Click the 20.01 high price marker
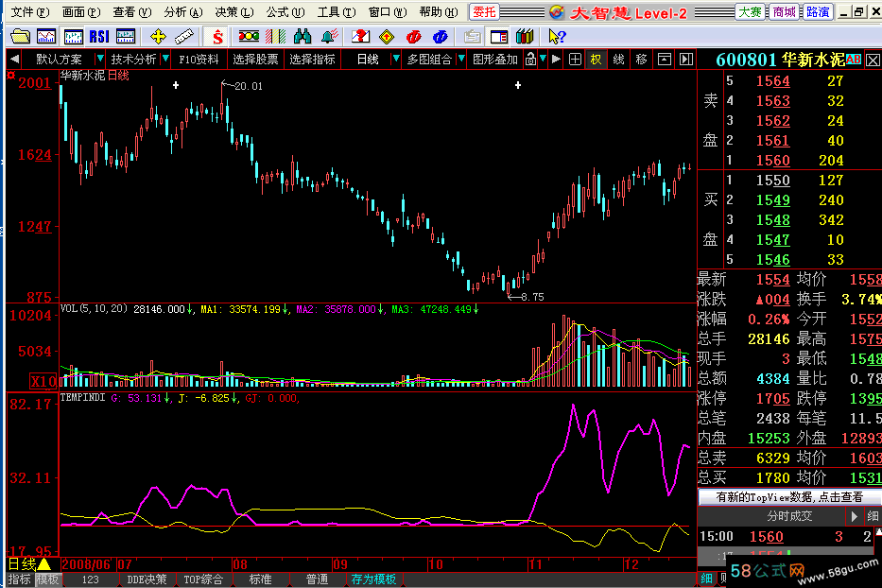 (x=242, y=85)
